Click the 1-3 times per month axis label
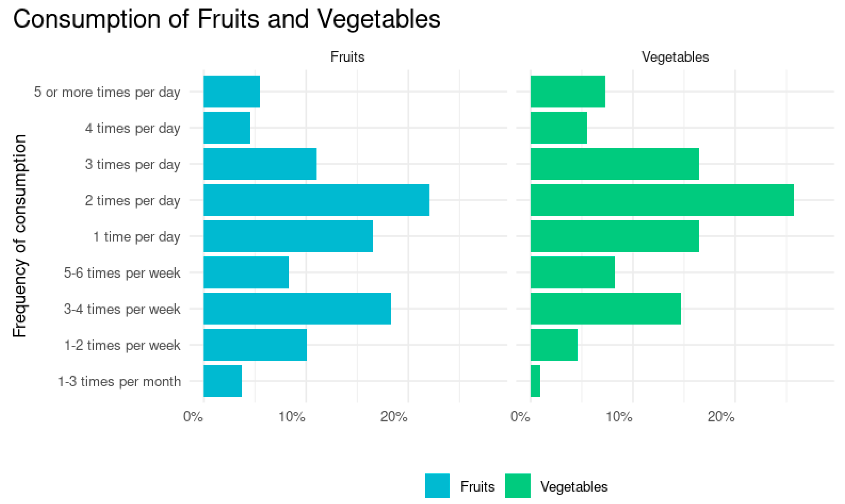845x504 pixels. (119, 381)
